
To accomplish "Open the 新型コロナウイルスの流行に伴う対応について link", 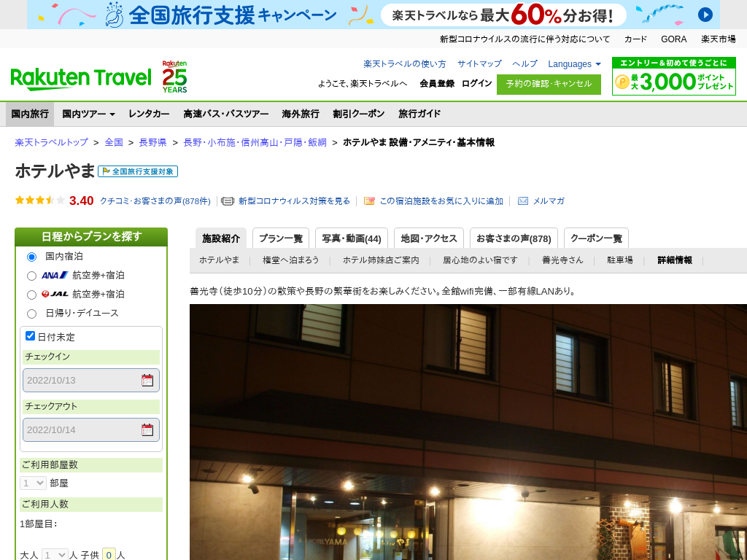I will (525, 39).
